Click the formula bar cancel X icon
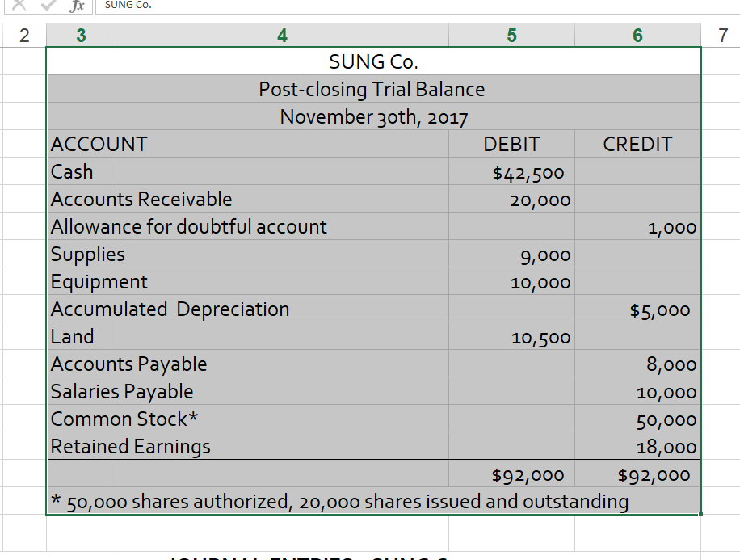This screenshot has width=740, height=560. pyautogui.click(x=19, y=5)
